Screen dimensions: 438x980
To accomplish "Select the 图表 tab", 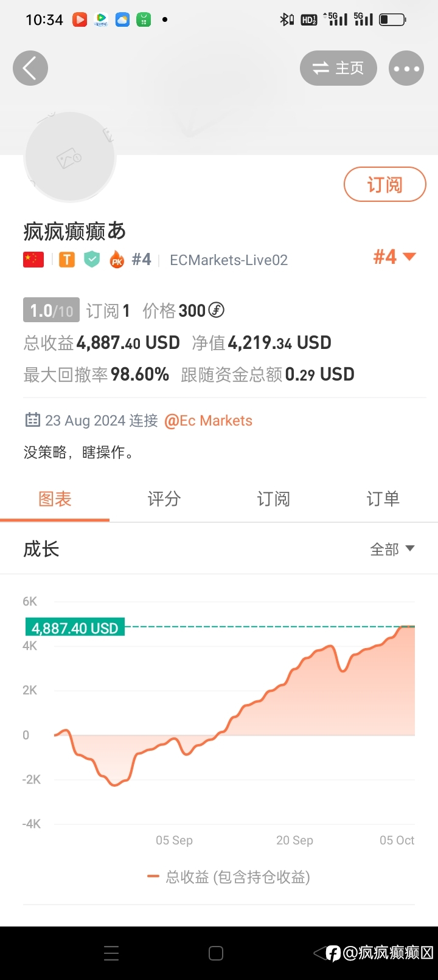I will pyautogui.click(x=55, y=499).
